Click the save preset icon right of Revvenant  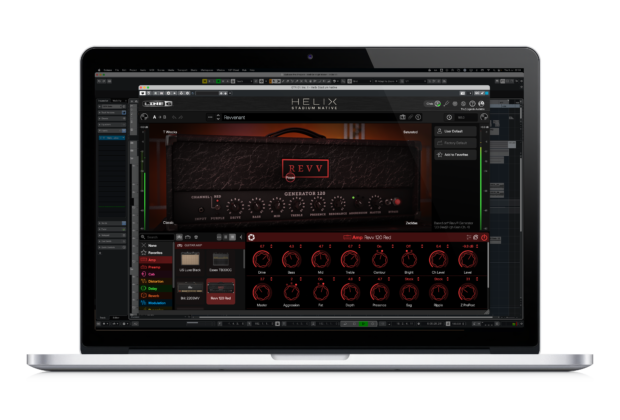tap(403, 117)
